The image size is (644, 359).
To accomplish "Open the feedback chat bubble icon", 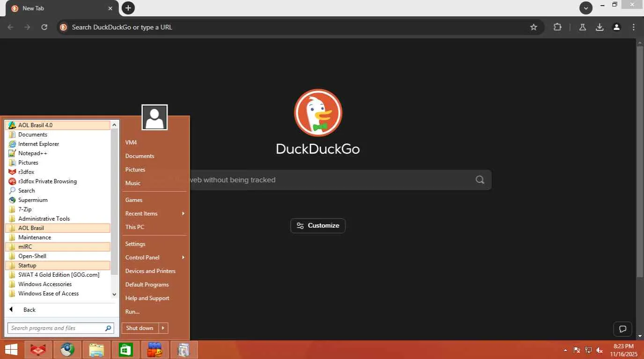I will tap(622, 329).
